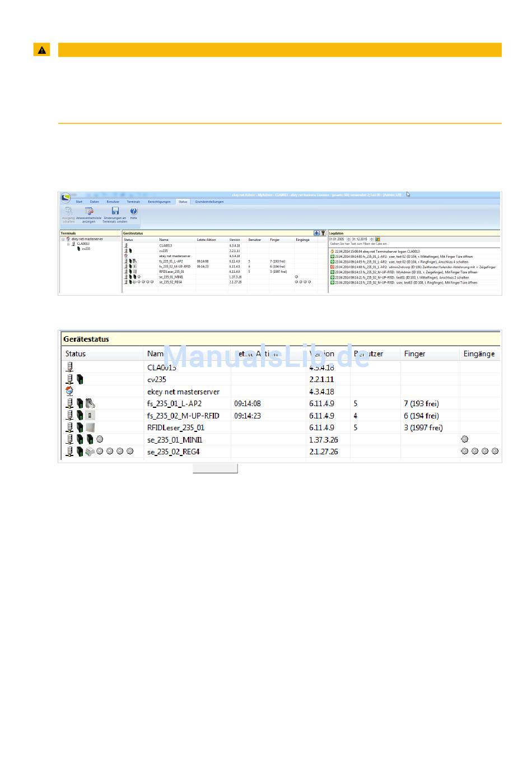This screenshot has height=772, width=532.
Task: Collapse the CLA0013 node in the Terminals tree
Action: coord(68,244)
